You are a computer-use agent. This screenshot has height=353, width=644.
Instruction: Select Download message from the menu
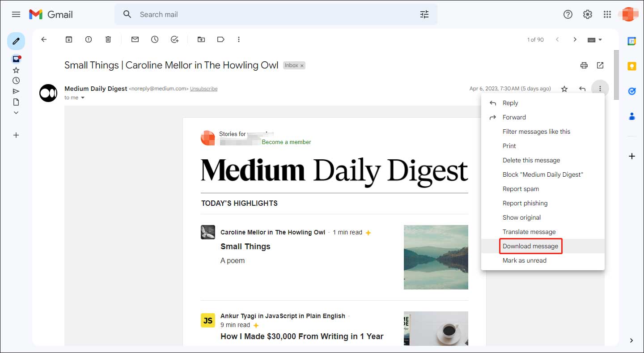pos(530,246)
